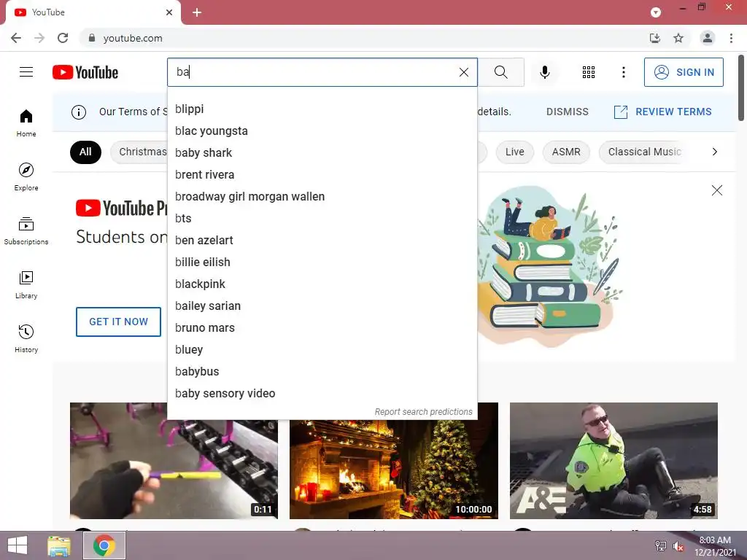Choose 'babybus' suggestion
Screen dimensions: 747x560
pos(322,372)
